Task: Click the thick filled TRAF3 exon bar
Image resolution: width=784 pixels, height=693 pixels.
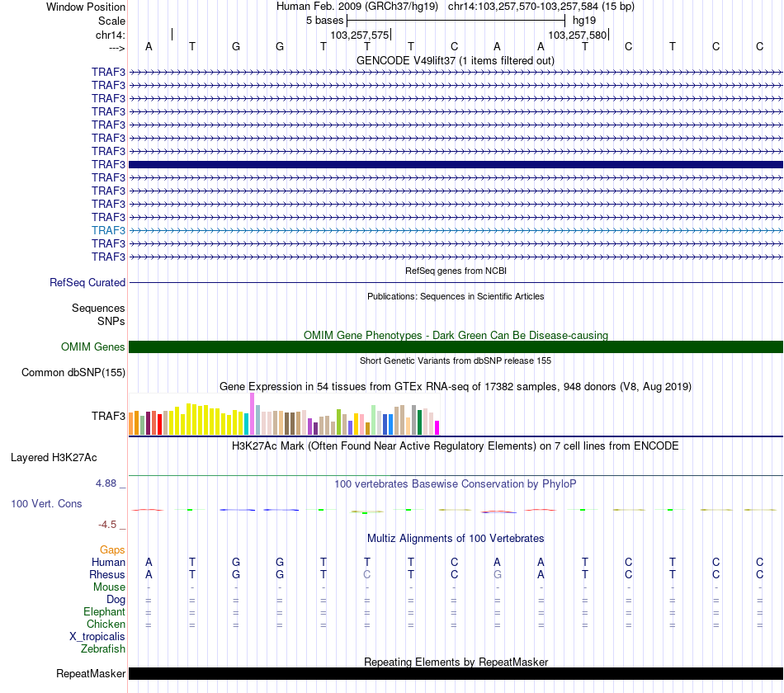Action: (456, 164)
